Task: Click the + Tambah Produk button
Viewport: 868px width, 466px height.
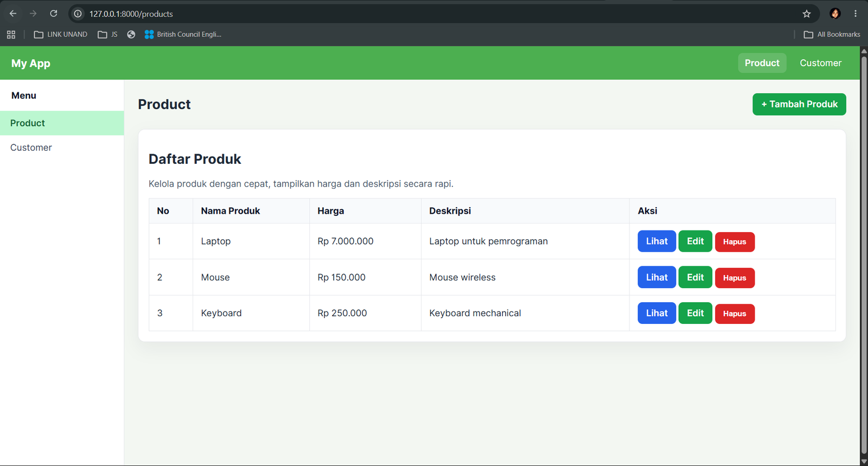Action: (x=799, y=104)
